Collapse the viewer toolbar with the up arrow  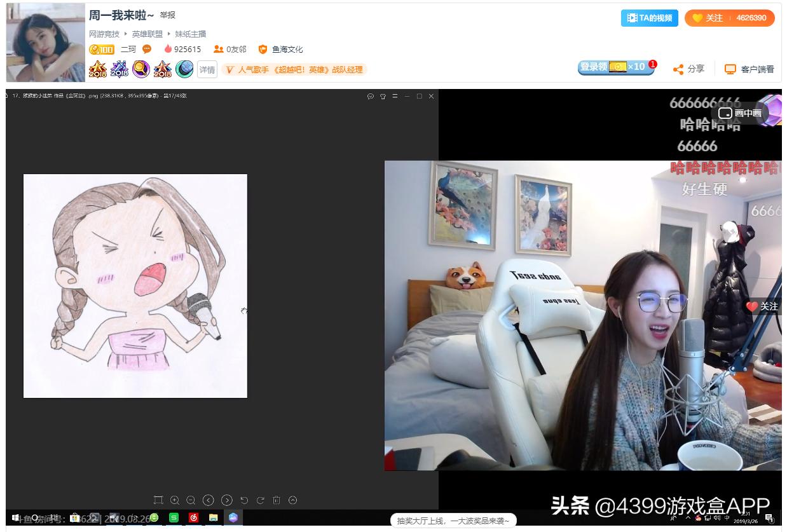(x=292, y=500)
